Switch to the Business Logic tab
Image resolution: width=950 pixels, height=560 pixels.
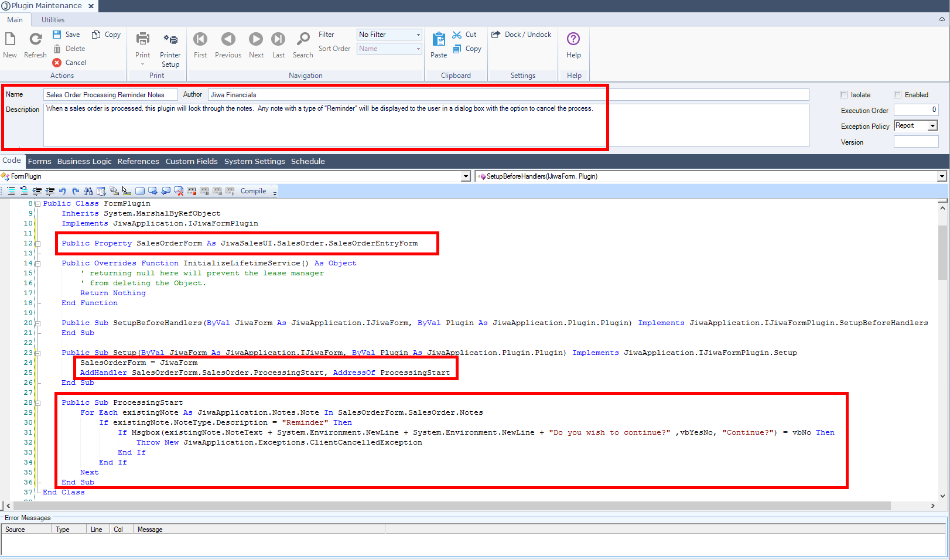pos(84,162)
